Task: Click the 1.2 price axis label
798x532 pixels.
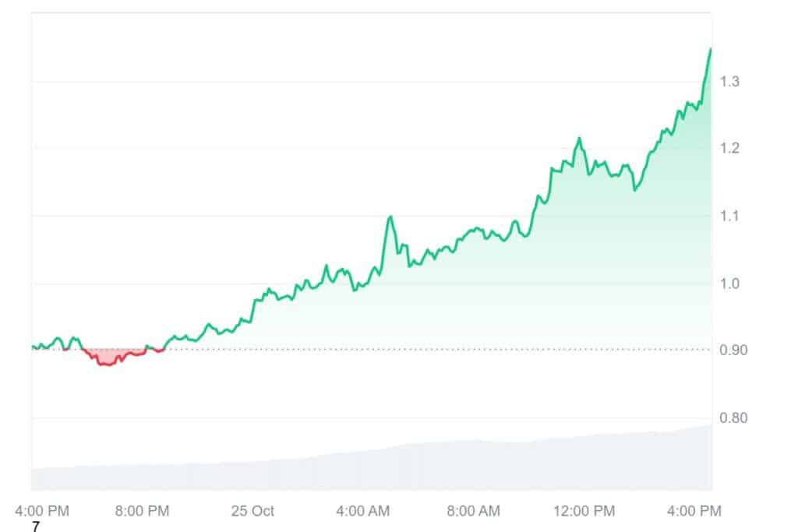Action: pyautogui.click(x=730, y=149)
